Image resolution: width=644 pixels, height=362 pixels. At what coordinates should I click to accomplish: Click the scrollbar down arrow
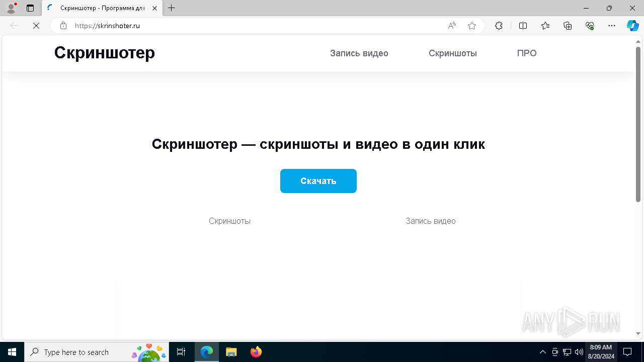click(x=638, y=334)
